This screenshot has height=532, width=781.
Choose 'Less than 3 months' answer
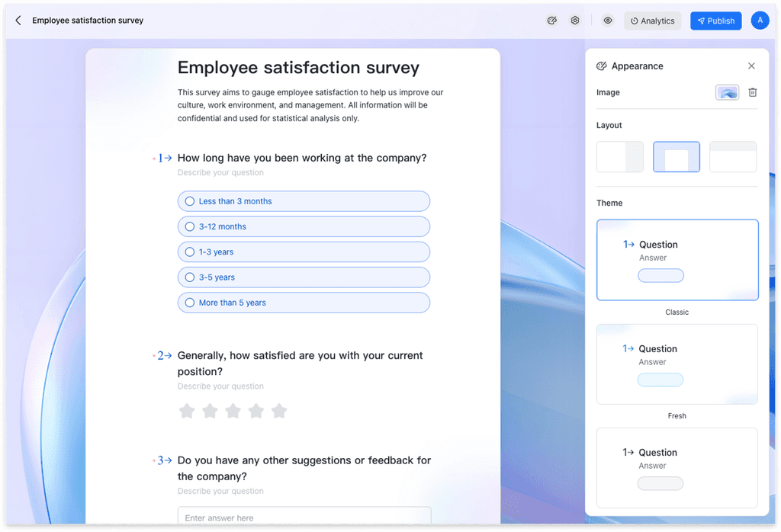[x=304, y=201]
